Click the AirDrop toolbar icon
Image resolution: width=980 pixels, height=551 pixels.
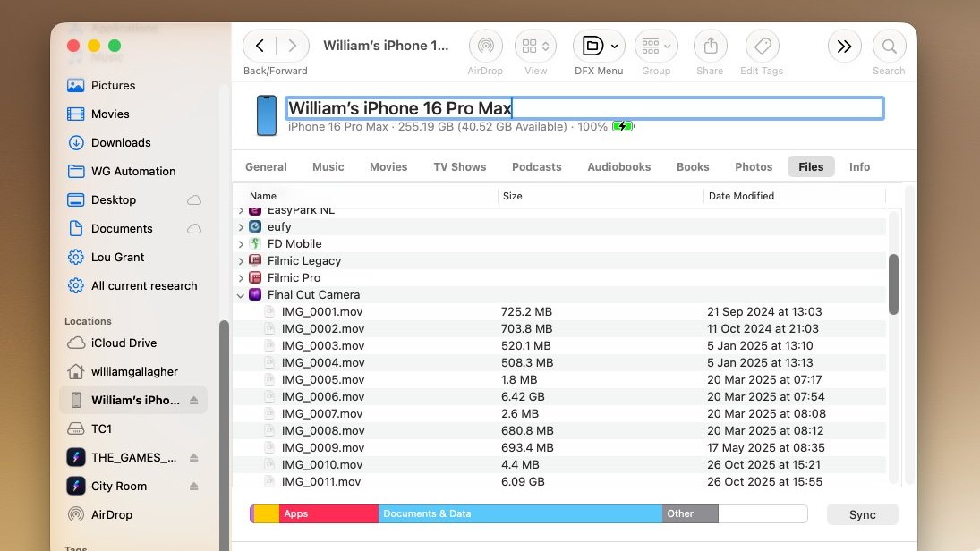485,46
